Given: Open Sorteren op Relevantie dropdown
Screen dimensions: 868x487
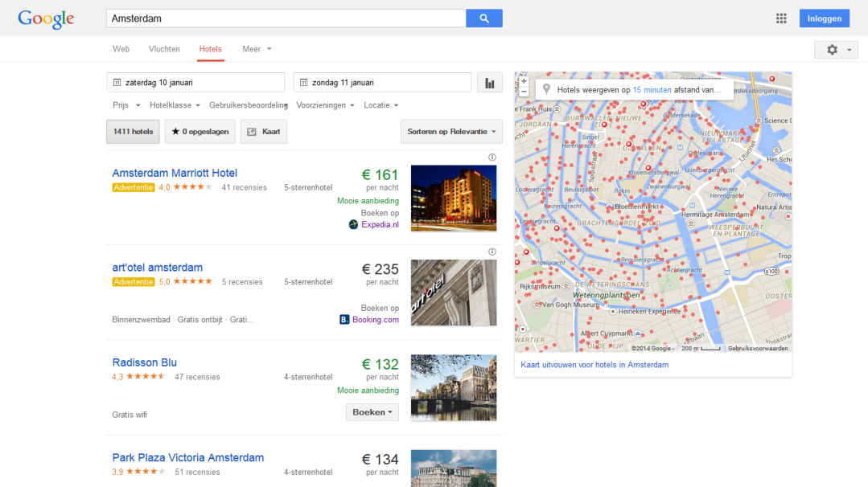Looking at the screenshot, I should pos(452,132).
